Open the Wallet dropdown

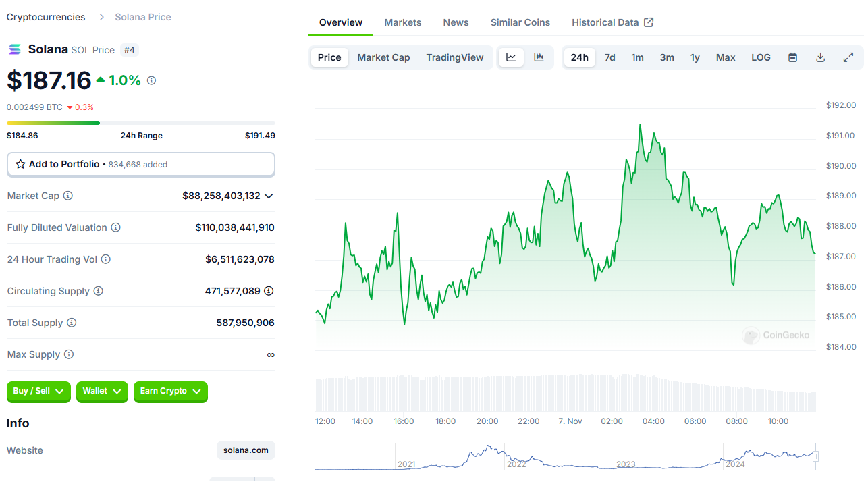tap(102, 392)
